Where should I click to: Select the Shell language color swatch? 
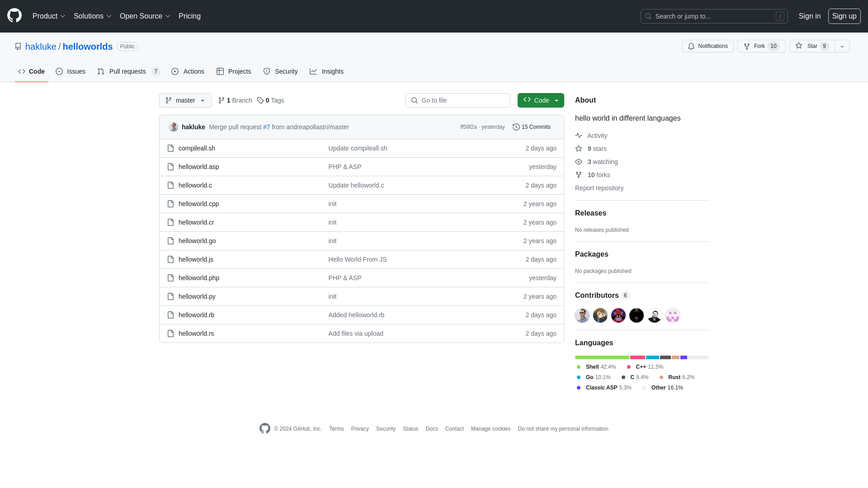pos(579,366)
